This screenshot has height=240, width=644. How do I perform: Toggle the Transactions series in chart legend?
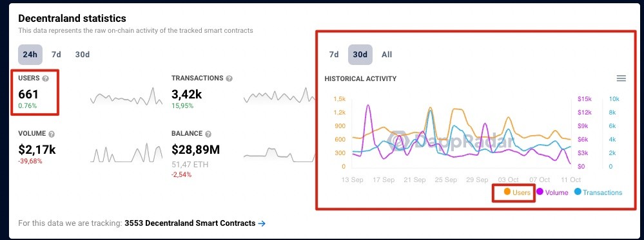coord(598,192)
